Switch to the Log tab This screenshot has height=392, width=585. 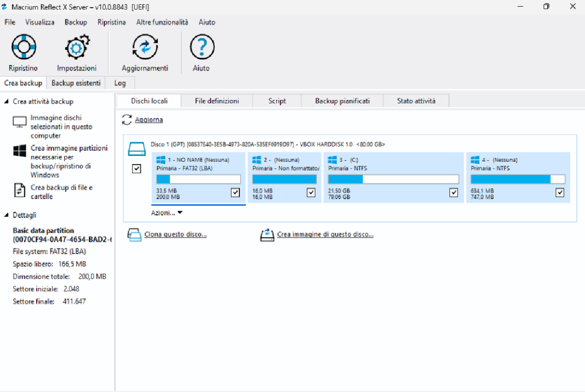120,83
